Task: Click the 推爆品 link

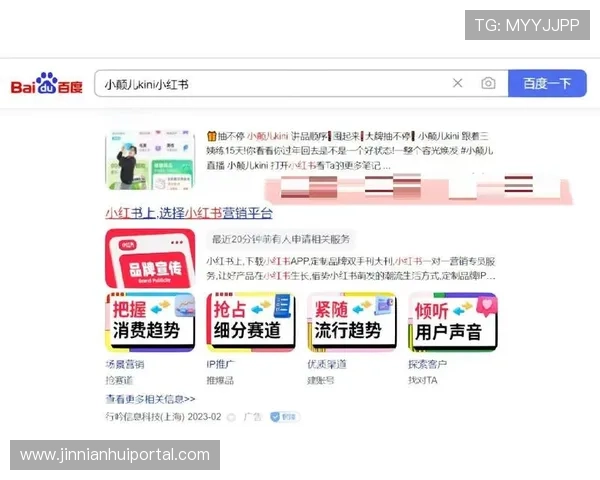Action: [x=220, y=380]
